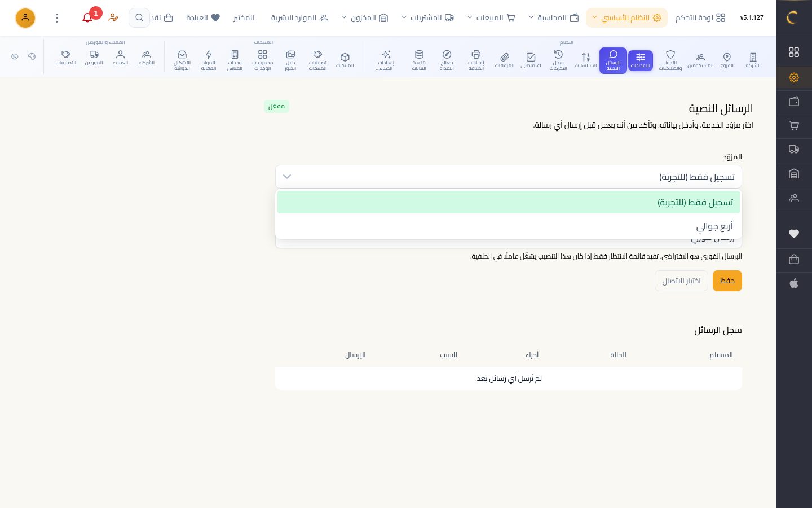
Task: Open the الموارد البشرية menu item
Action: (299, 17)
